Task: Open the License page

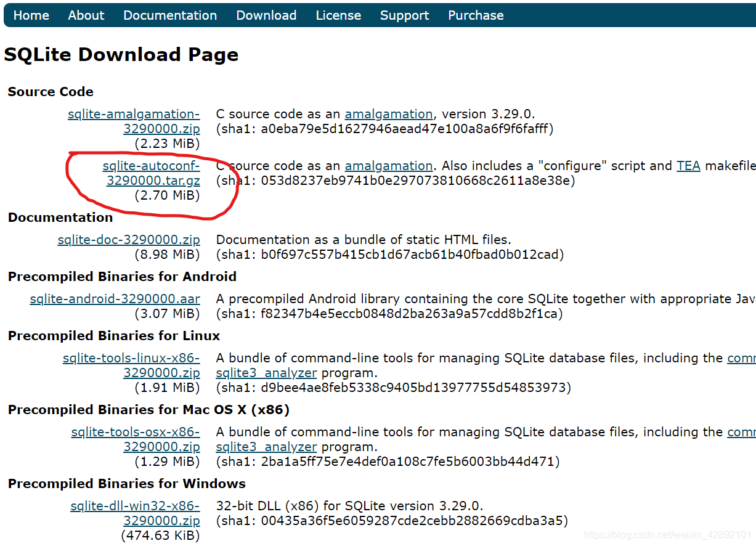Action: 338,15
